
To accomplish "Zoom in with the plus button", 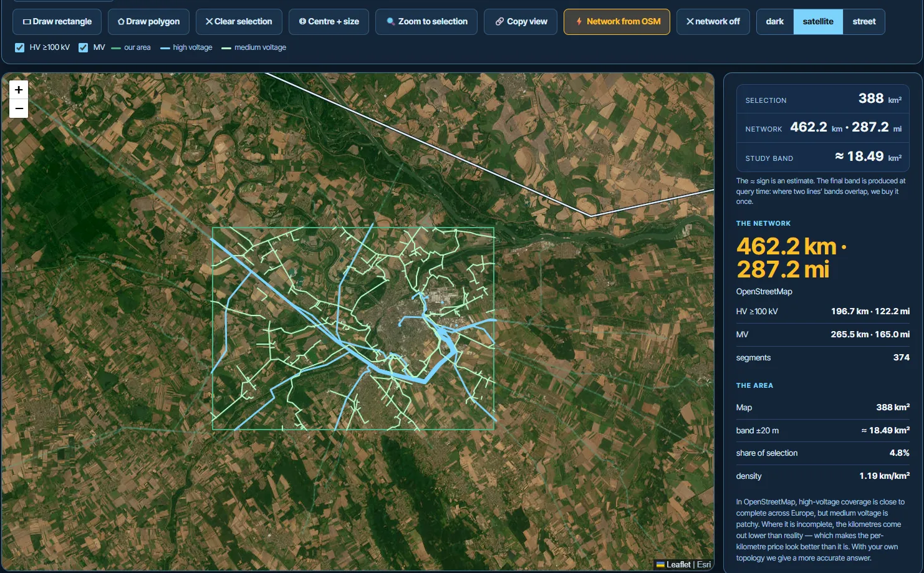I will 19,90.
